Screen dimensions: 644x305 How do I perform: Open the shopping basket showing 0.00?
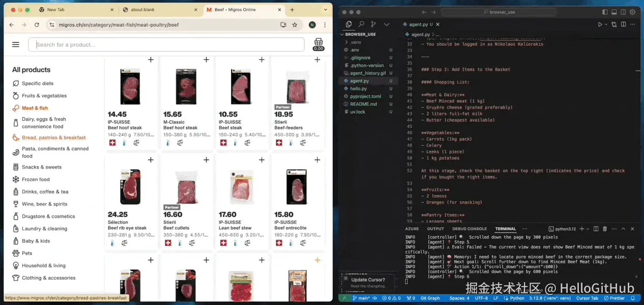click(318, 45)
